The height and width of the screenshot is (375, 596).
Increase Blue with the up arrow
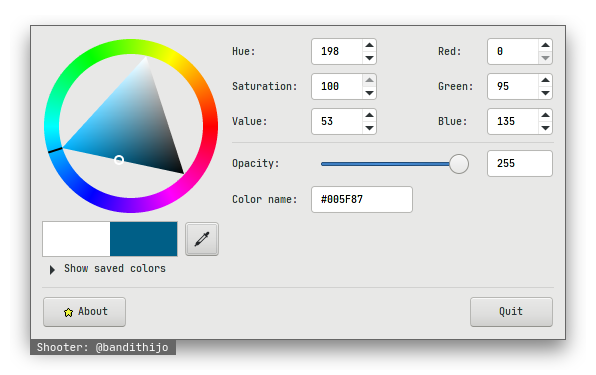545,115
